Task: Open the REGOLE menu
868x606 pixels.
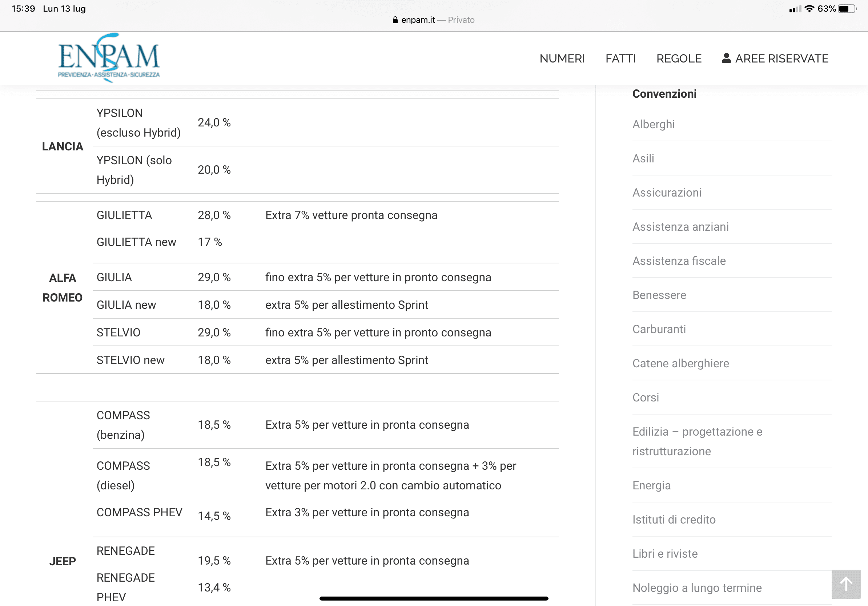Action: coord(679,58)
